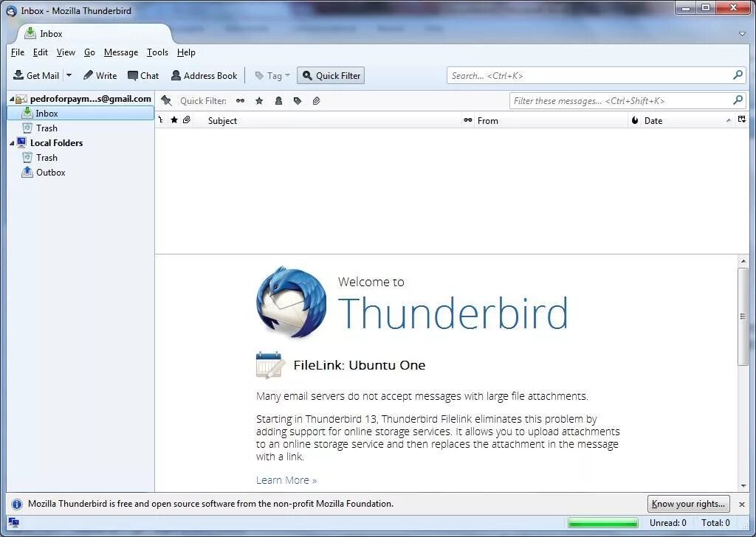Click the Get Mail button

click(x=36, y=76)
